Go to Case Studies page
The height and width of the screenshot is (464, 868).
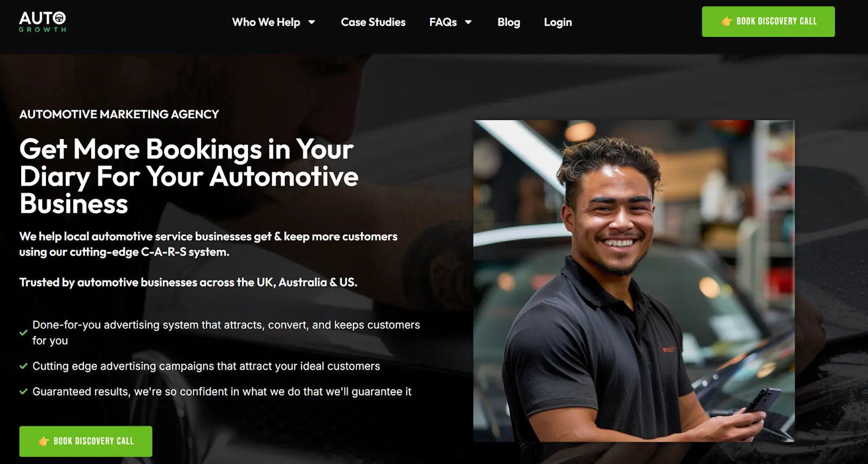pos(373,22)
